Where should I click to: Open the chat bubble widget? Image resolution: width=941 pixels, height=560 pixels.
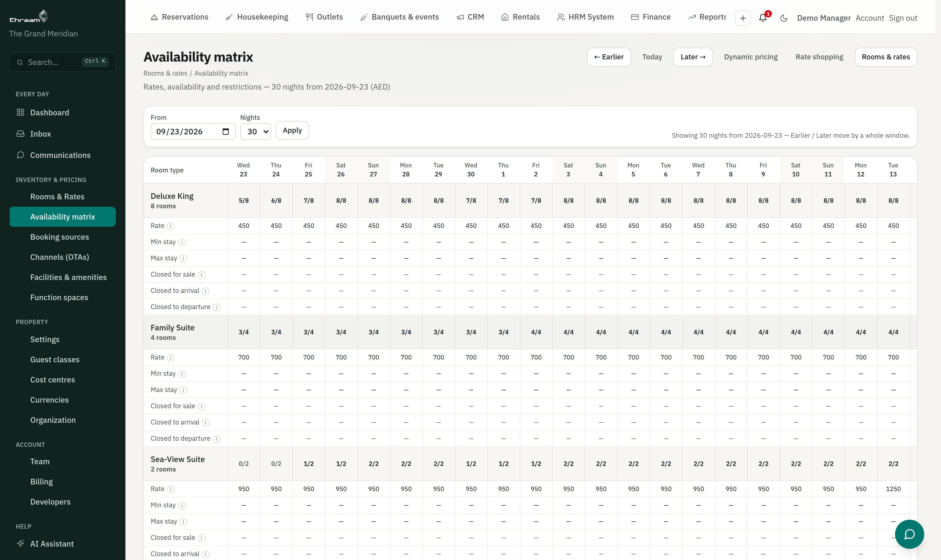pos(909,534)
